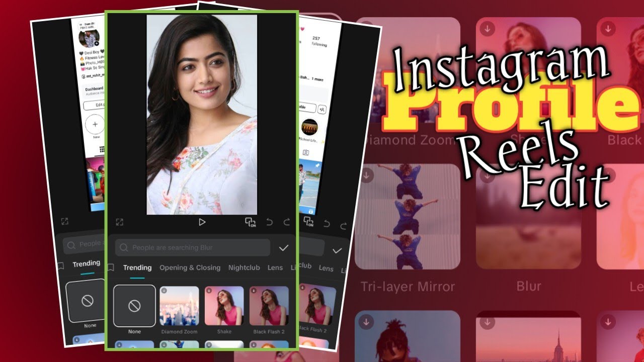
Task: Go to the Lens tab in center screenshot
Action: pyautogui.click(x=275, y=267)
